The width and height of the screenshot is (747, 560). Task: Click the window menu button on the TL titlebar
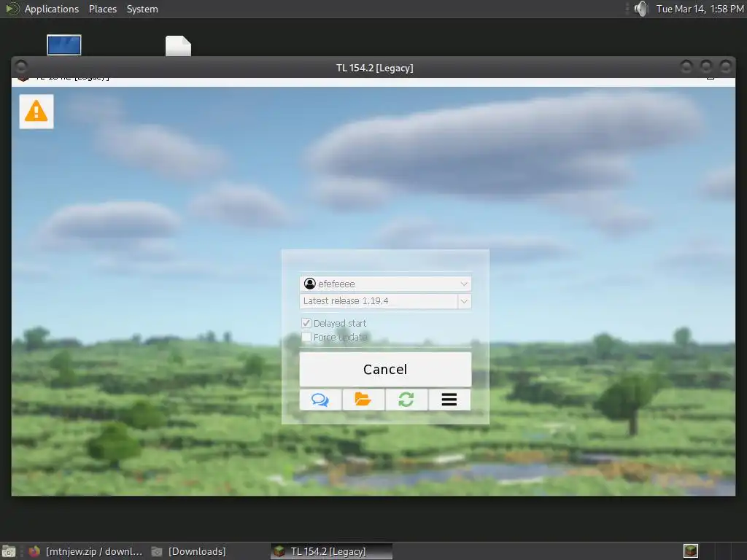[x=21, y=66]
